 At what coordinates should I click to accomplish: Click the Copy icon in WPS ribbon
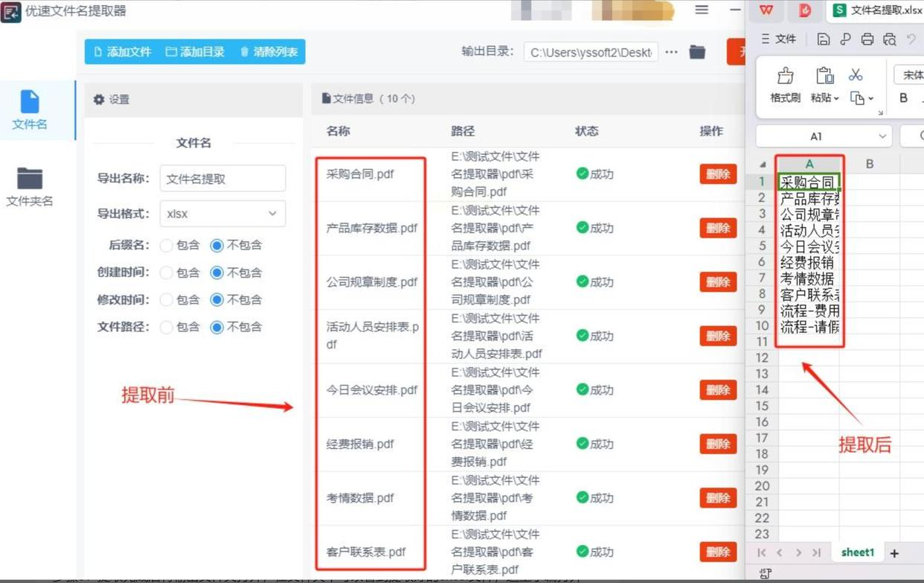coord(858,98)
